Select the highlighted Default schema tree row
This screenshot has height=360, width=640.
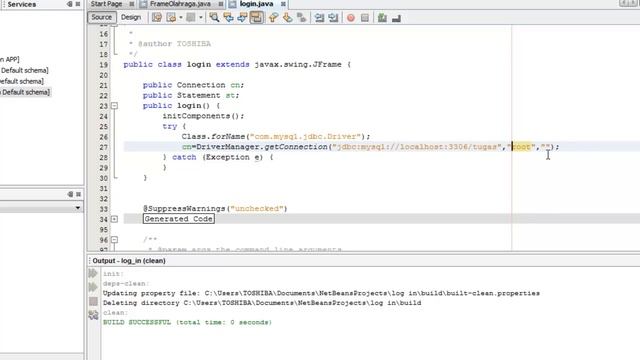(25, 92)
